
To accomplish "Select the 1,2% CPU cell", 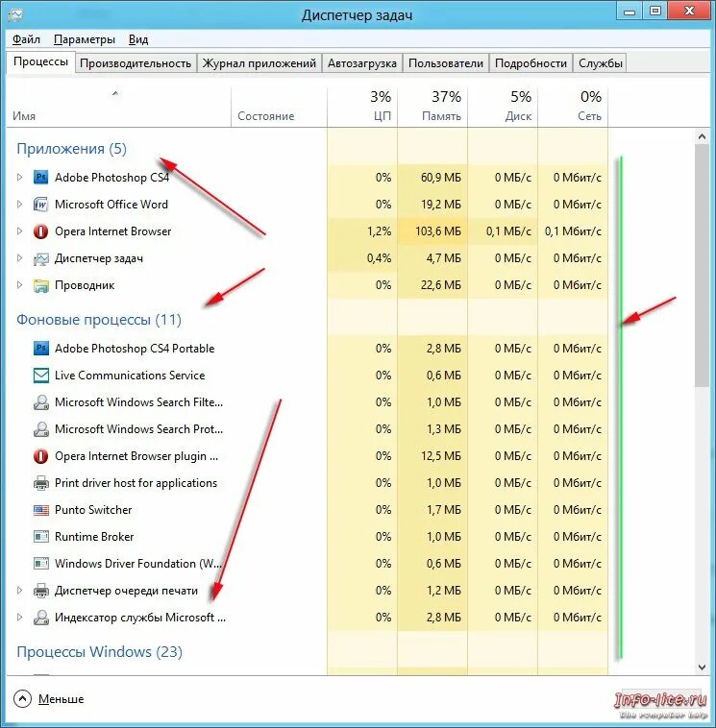I will click(x=362, y=231).
